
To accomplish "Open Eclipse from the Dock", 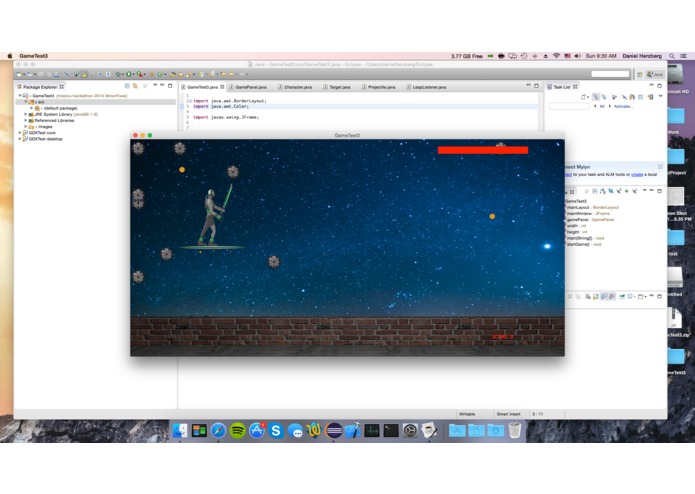I will click(333, 430).
